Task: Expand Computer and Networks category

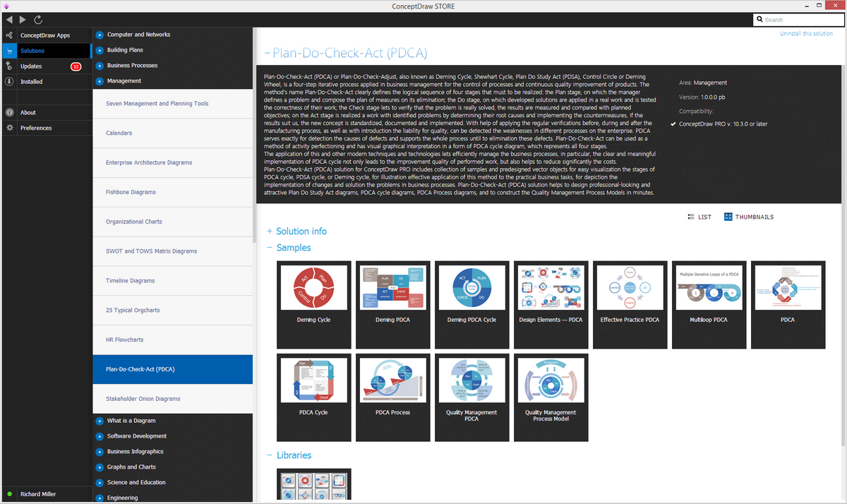Action: (x=100, y=35)
